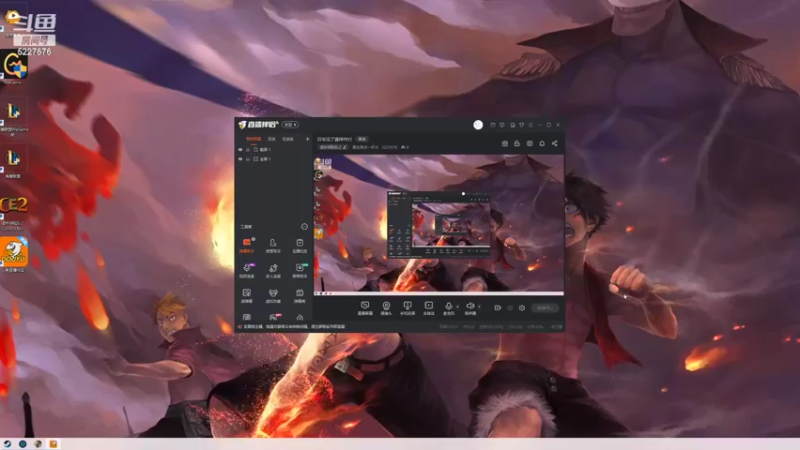Open the CE2 game desktop shortcut
Viewport: 800px width, 450px height.
(x=14, y=213)
